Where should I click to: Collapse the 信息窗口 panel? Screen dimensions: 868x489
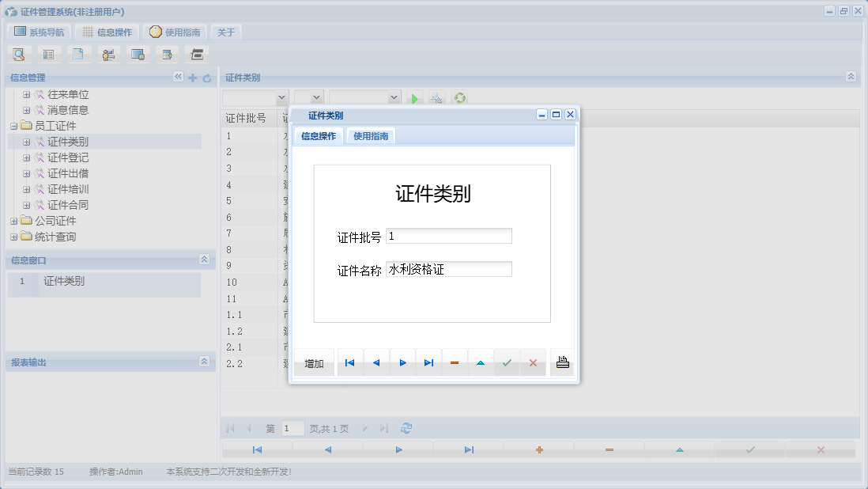pos(204,260)
